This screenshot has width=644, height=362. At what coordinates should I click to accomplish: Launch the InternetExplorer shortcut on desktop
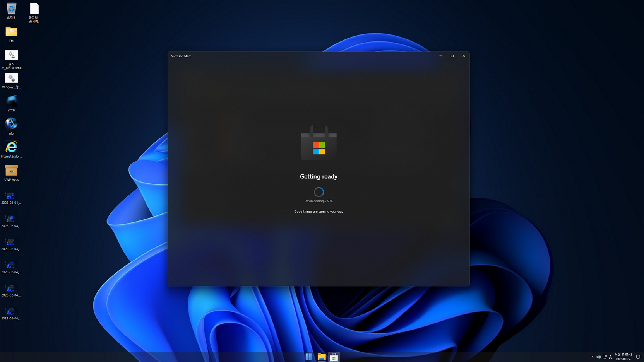point(11,150)
